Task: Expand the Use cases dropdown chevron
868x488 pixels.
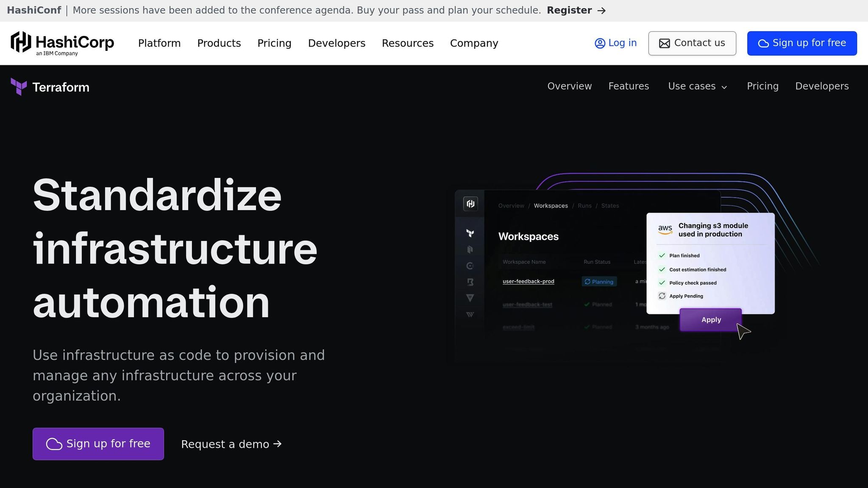Action: click(x=724, y=87)
